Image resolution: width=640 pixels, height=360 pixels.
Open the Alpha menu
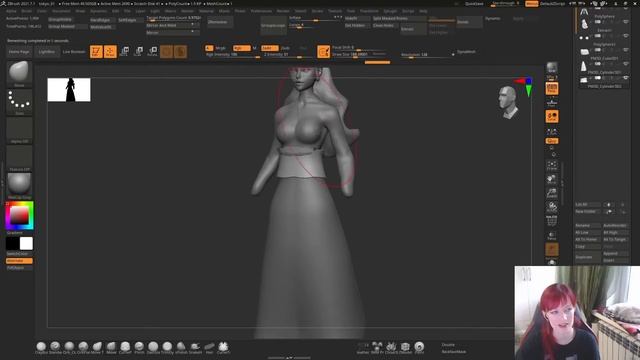click(11, 11)
